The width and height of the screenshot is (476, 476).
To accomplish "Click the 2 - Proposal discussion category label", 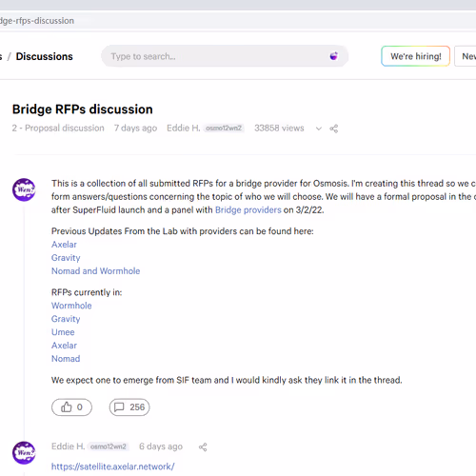I will 58,129.
